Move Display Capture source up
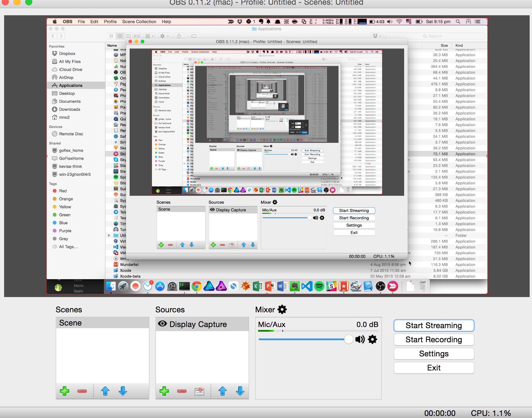The width and height of the screenshot is (532, 418). click(223, 391)
